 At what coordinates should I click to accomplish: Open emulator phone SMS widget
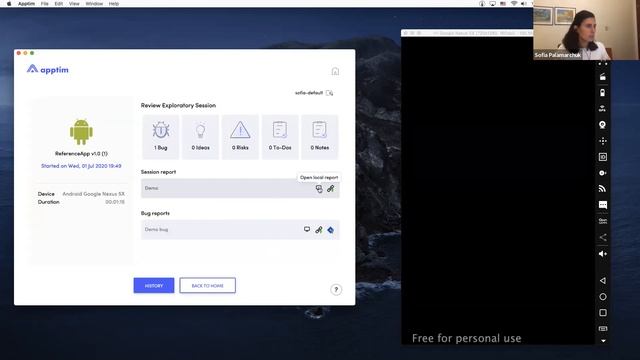click(603, 205)
